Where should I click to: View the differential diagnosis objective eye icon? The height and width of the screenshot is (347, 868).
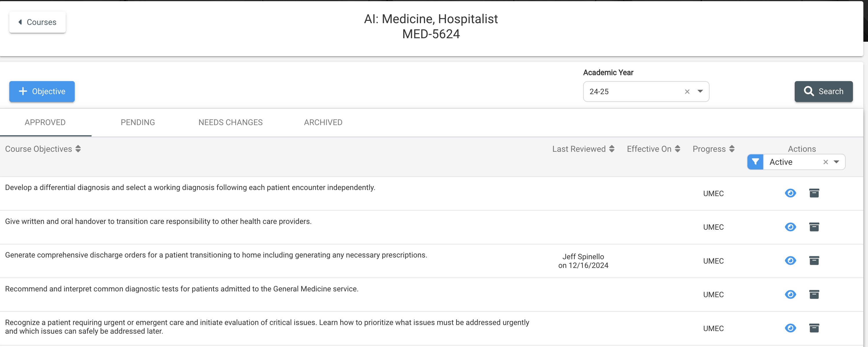pyautogui.click(x=790, y=193)
